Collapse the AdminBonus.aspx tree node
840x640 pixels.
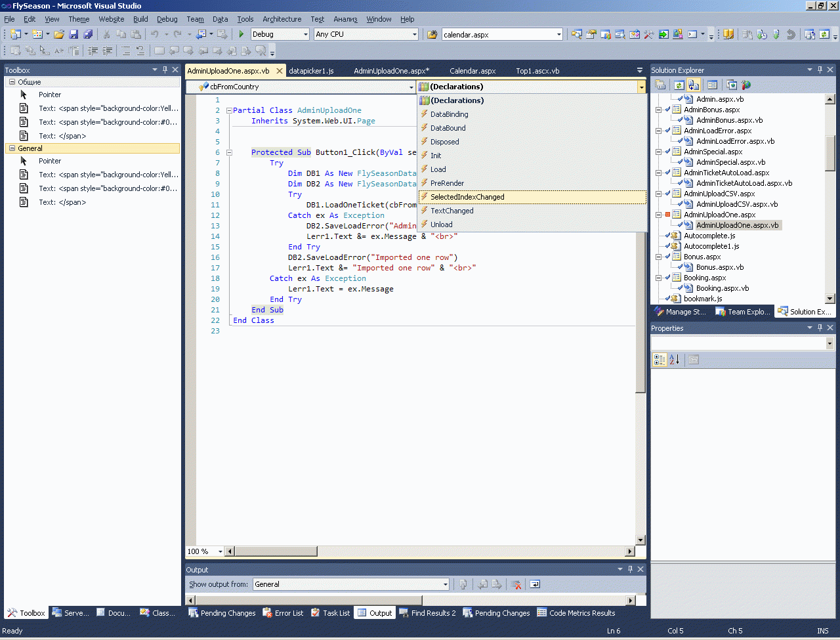click(x=658, y=110)
